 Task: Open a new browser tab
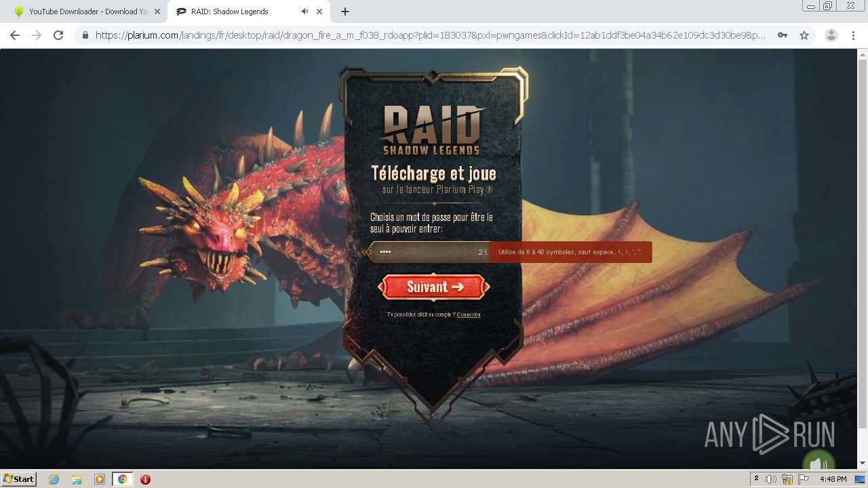point(345,12)
